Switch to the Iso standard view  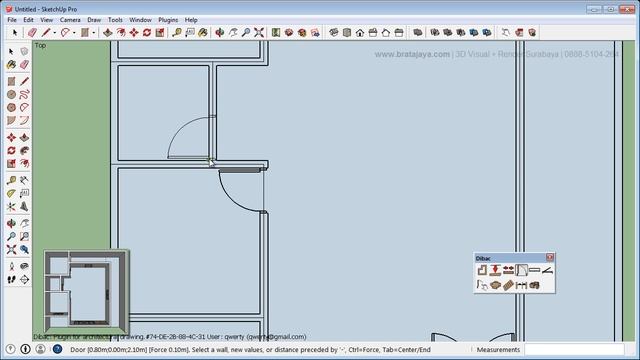[x=334, y=32]
